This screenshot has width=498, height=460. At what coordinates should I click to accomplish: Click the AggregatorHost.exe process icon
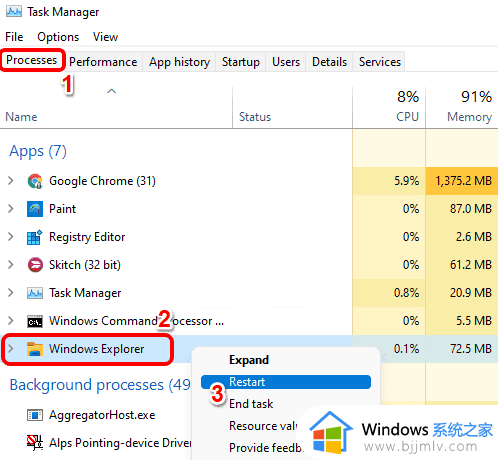pos(35,415)
